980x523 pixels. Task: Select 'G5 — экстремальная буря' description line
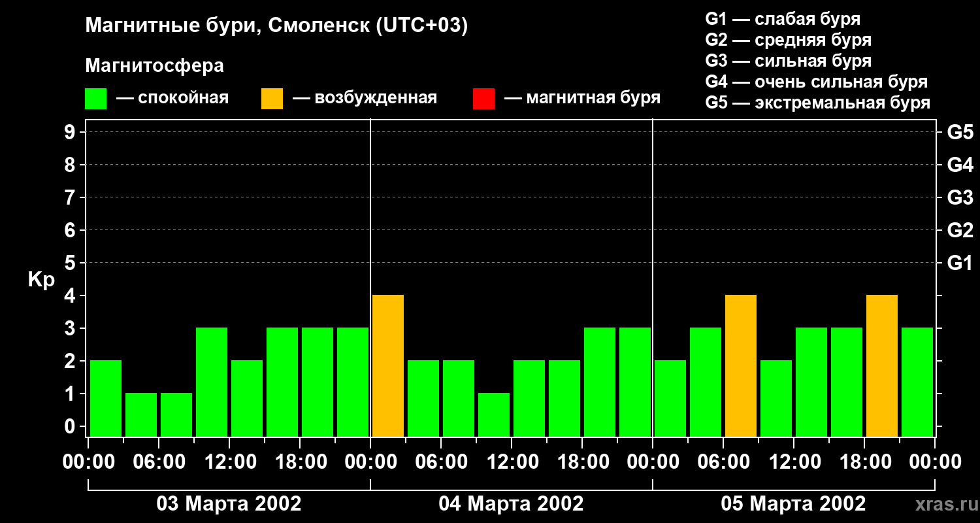tap(818, 103)
